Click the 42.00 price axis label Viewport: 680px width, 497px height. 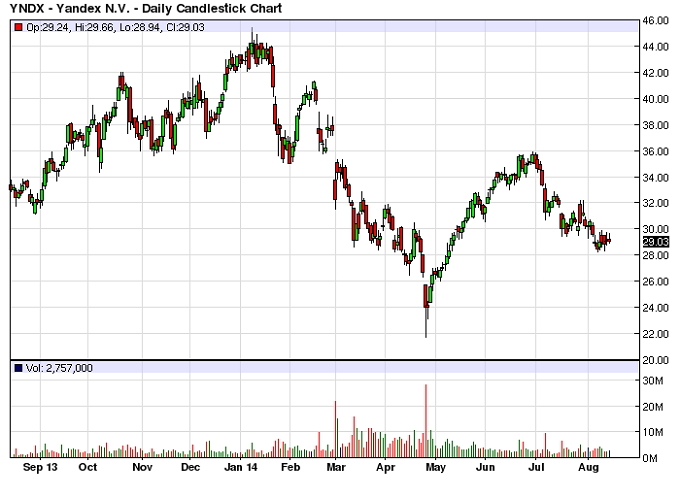tap(656, 73)
